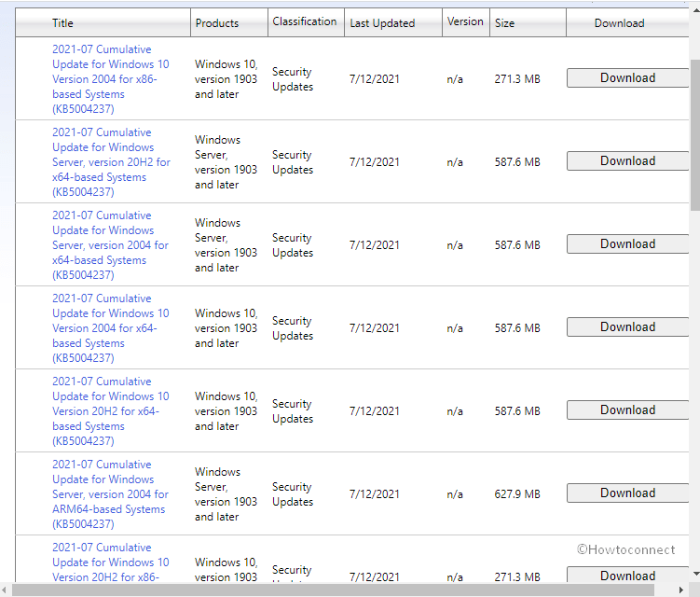The height and width of the screenshot is (597, 700).
Task: Download Windows 10 Version 2004 x64 update
Action: point(627,327)
